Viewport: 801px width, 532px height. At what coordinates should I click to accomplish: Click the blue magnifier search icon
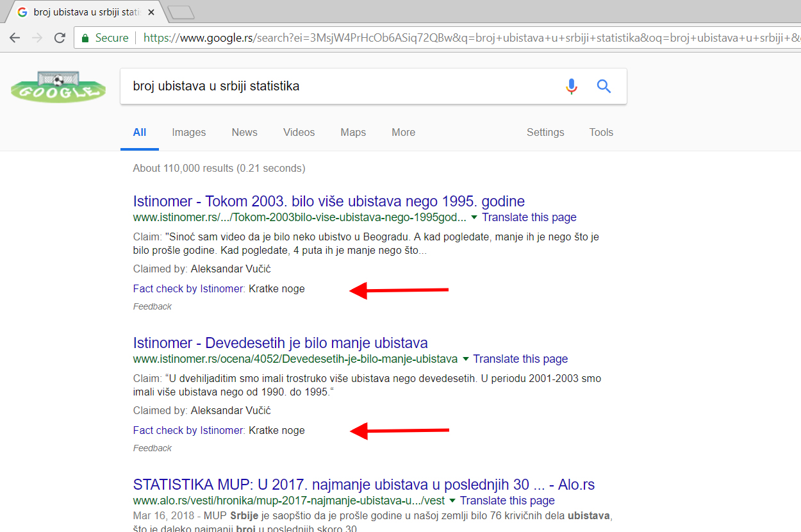604,86
